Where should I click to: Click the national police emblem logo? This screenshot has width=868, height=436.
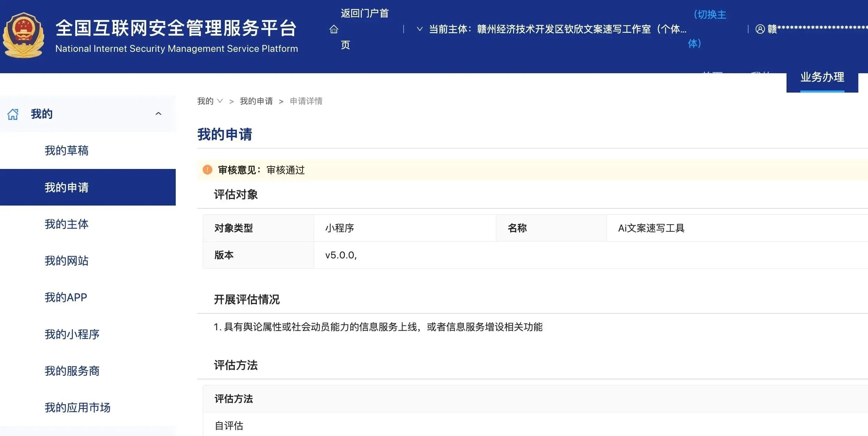[x=23, y=36]
